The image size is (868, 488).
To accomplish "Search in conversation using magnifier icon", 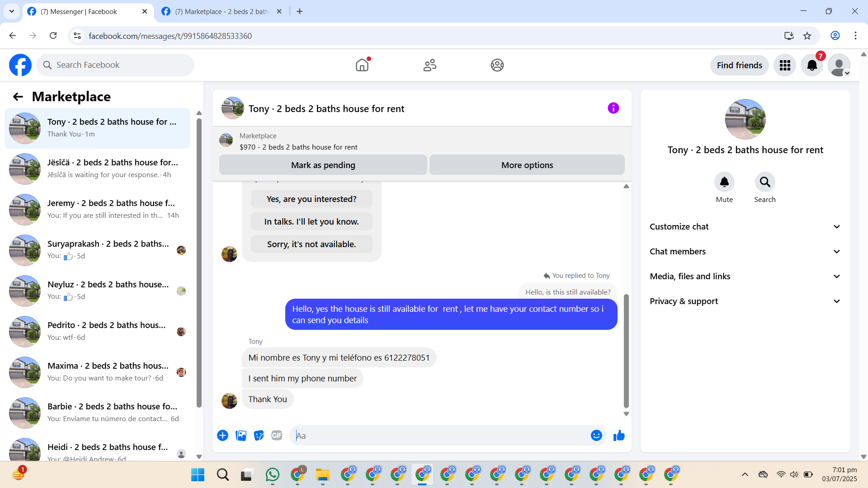I will 764,182.
